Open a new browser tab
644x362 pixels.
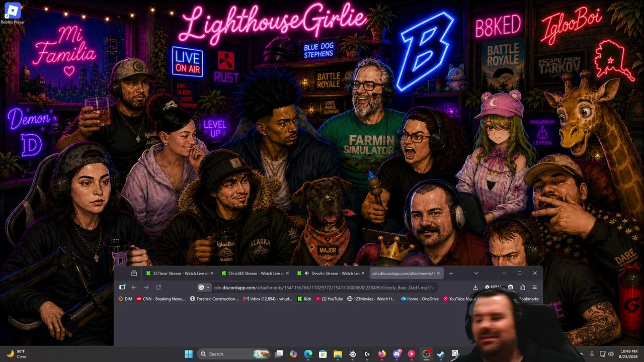[451, 274]
